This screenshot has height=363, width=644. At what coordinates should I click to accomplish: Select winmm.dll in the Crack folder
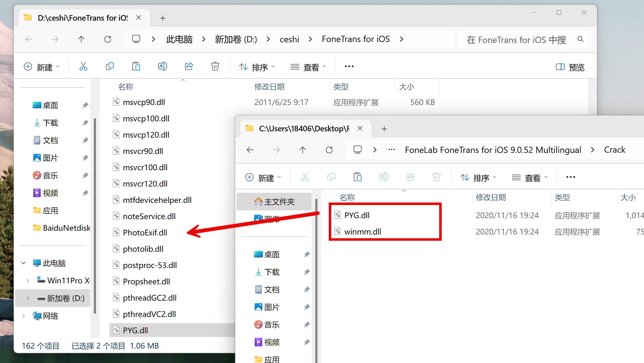click(x=363, y=232)
